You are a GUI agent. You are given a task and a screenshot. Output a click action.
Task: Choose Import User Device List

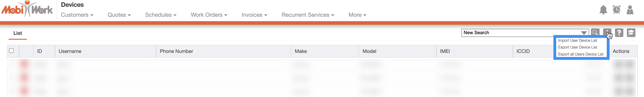pyautogui.click(x=578, y=40)
